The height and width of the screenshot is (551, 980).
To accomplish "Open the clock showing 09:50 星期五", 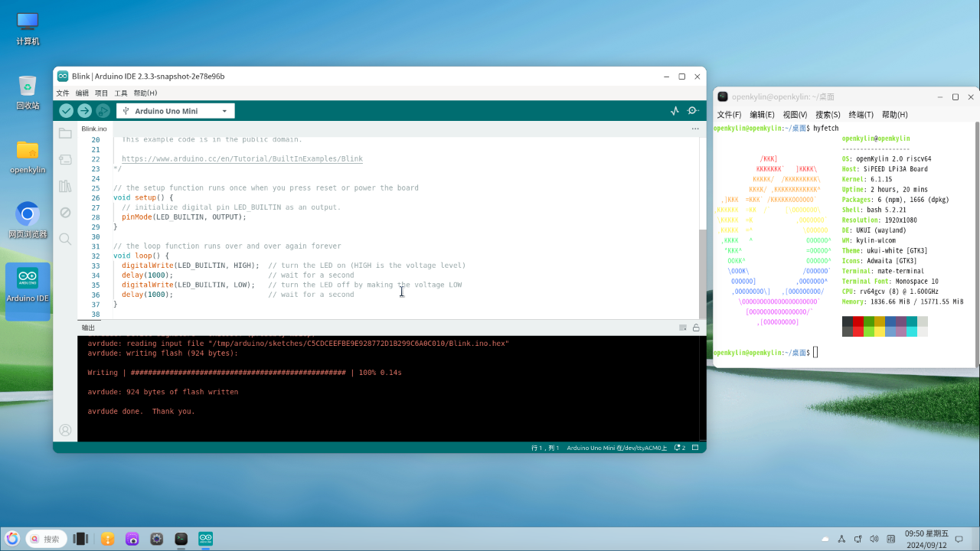I will [926, 539].
